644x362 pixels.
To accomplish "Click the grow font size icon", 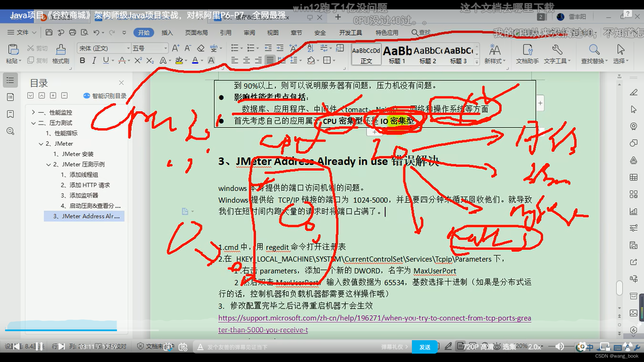I will (175, 48).
